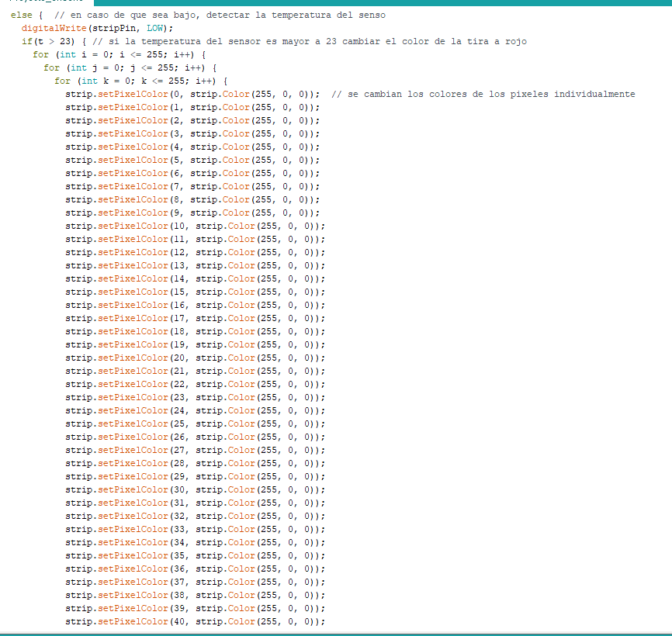The width and height of the screenshot is (672, 636).
Task: Click the setPixelColor(30, line
Action: pyautogui.click(x=196, y=490)
